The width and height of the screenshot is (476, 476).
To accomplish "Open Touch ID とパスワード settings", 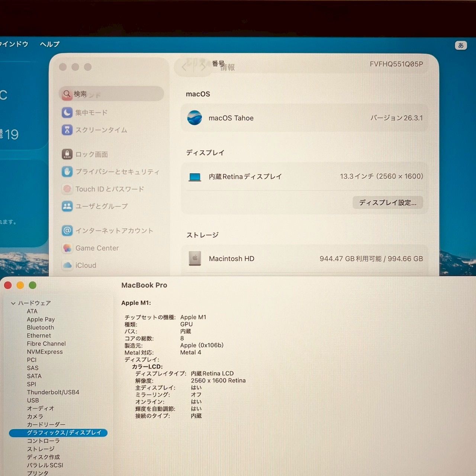I will pyautogui.click(x=103, y=189).
